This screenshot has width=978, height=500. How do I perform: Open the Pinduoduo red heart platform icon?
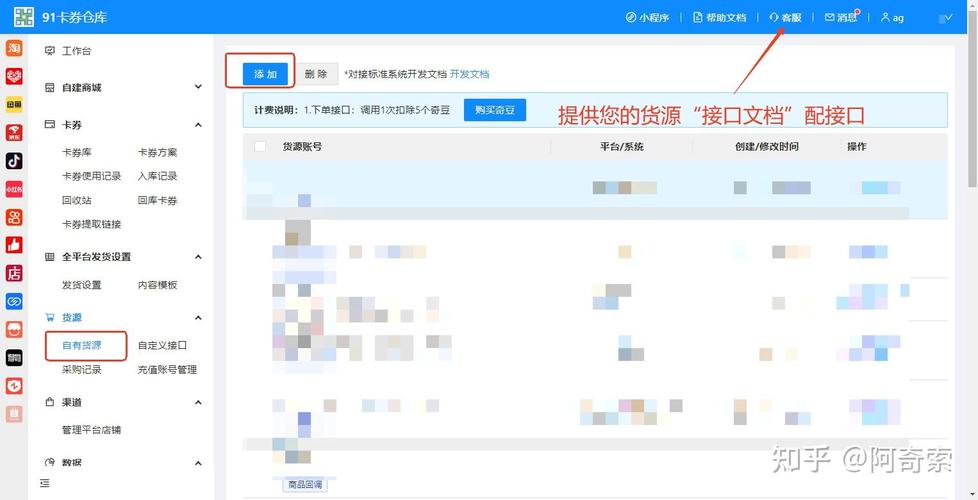14,76
